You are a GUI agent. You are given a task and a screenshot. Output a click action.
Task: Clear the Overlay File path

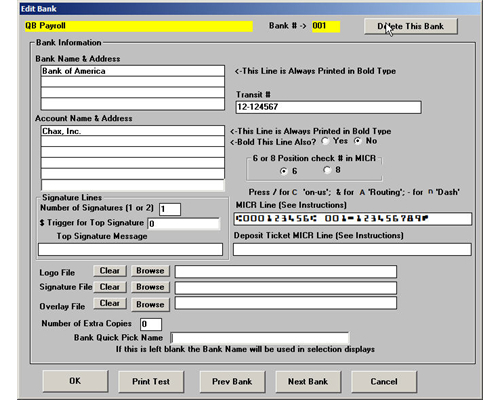point(110,303)
